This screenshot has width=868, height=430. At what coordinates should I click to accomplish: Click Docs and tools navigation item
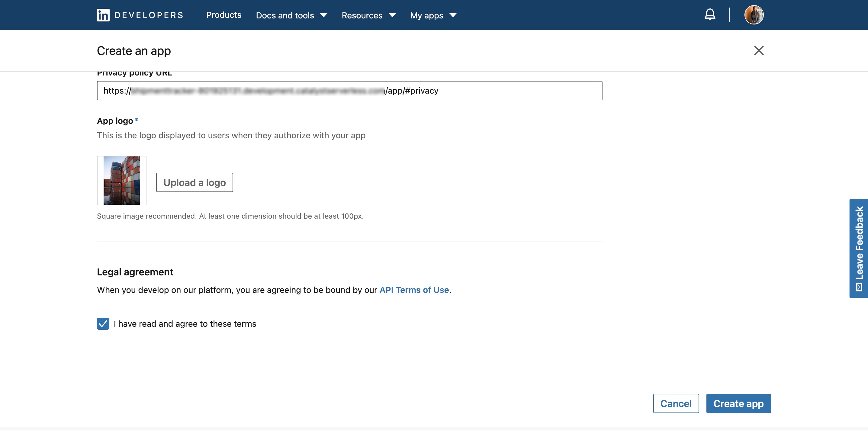pos(285,15)
